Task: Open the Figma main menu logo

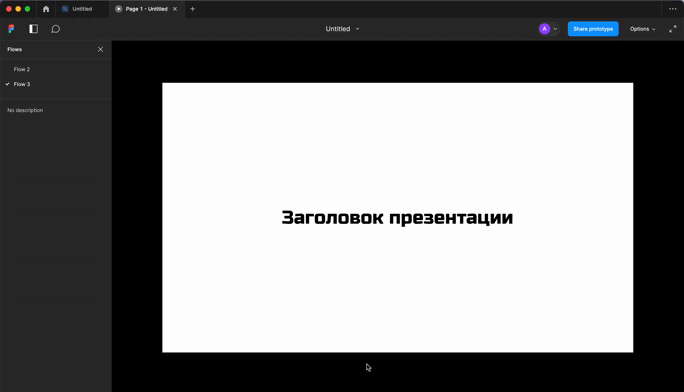Action: [x=11, y=29]
